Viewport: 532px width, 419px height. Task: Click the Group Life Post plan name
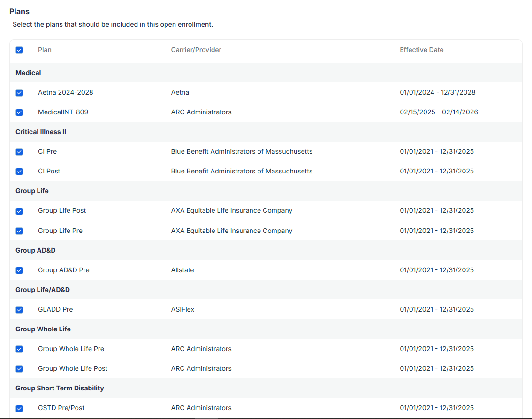62,210
